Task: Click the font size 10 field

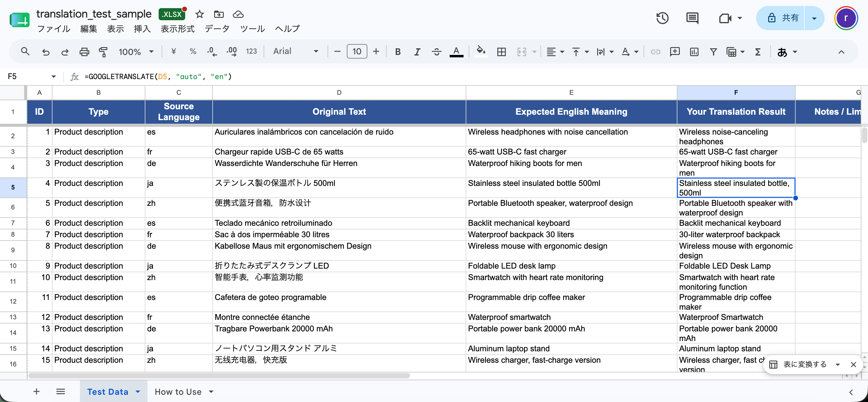Action: [357, 52]
